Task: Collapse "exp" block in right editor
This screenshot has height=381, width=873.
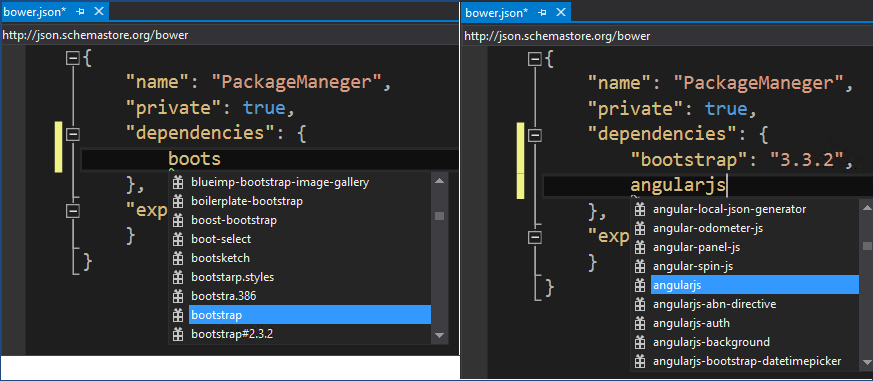Action: (534, 238)
